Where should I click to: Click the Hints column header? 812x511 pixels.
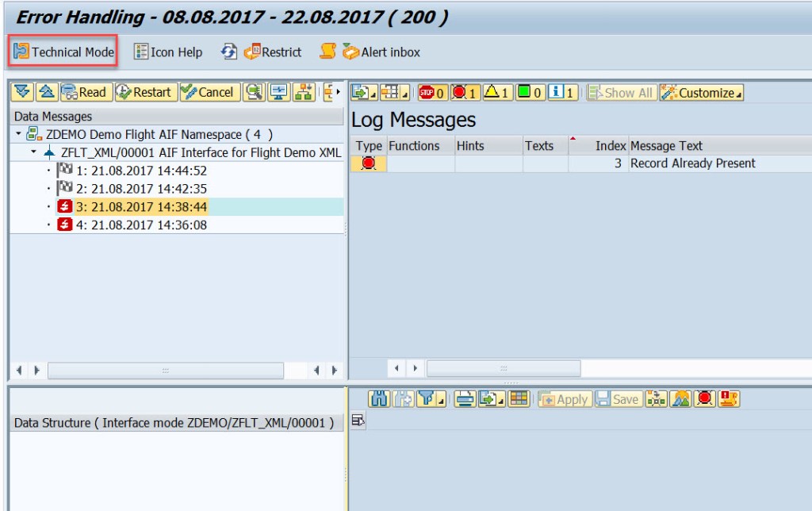(x=488, y=146)
